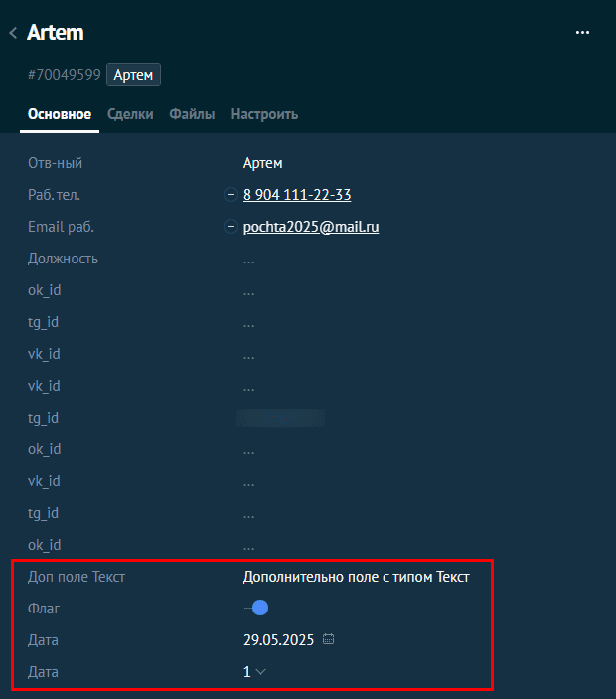Click the blurred tg_id field value
616x699 pixels.
click(281, 418)
